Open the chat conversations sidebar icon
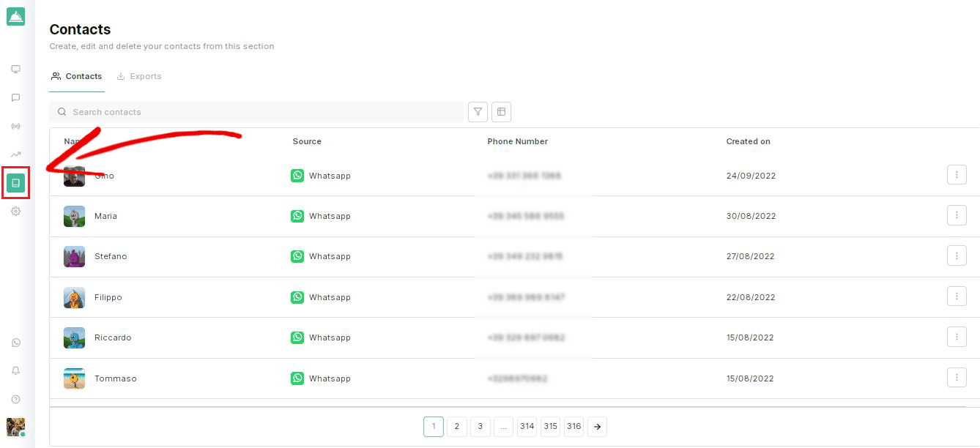The image size is (980, 448). (x=15, y=97)
